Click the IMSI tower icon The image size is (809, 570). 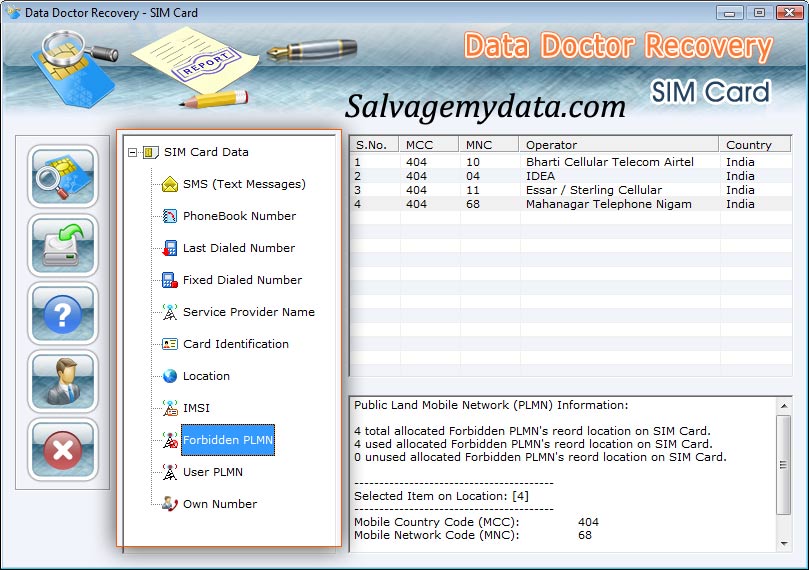click(170, 408)
